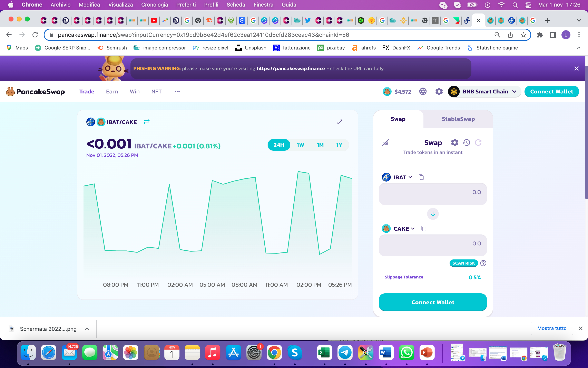Expand download options for Schermata png
Image resolution: width=588 pixels, height=368 pixels.
pyautogui.click(x=87, y=329)
